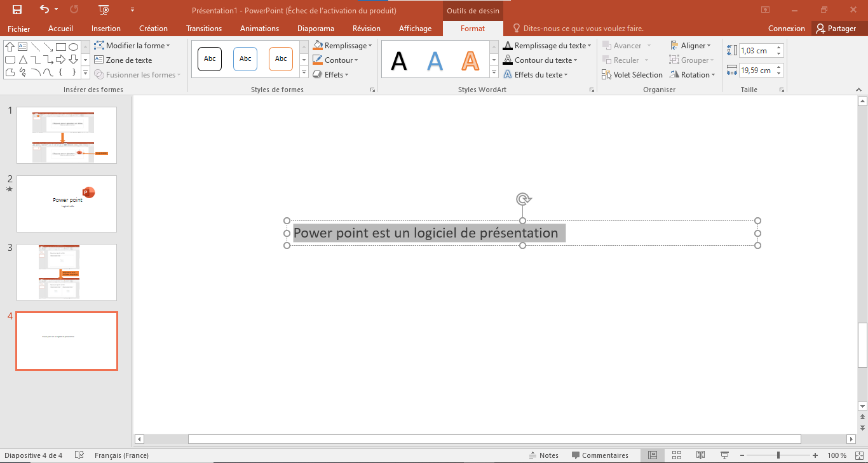868x463 pixels.
Task: Switch to Slide Sorter view
Action: 677,455
